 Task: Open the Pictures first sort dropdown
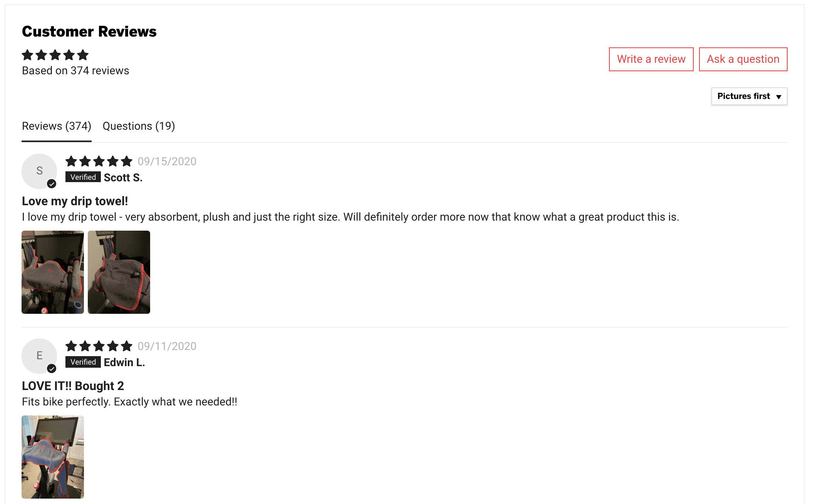[x=749, y=96]
